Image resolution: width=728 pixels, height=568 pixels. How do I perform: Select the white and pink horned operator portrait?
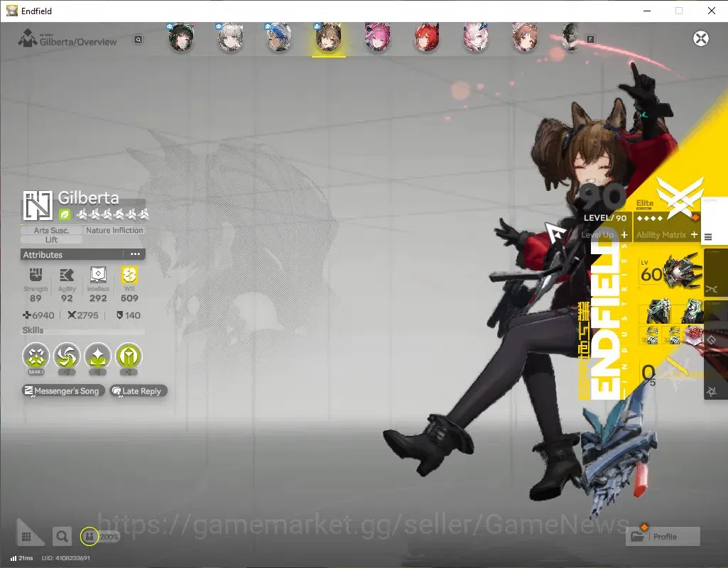click(475, 38)
